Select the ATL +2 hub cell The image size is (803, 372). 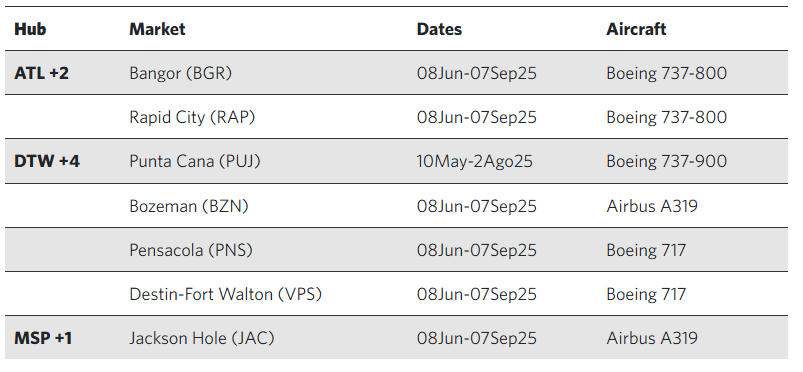click(x=41, y=73)
